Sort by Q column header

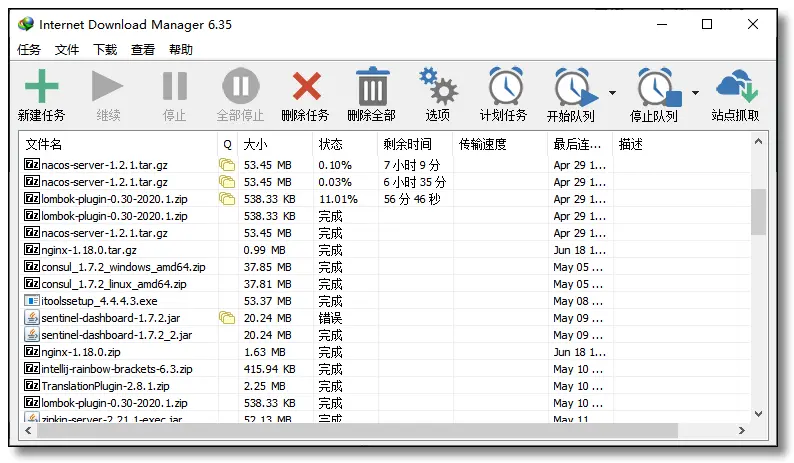pyautogui.click(x=228, y=144)
